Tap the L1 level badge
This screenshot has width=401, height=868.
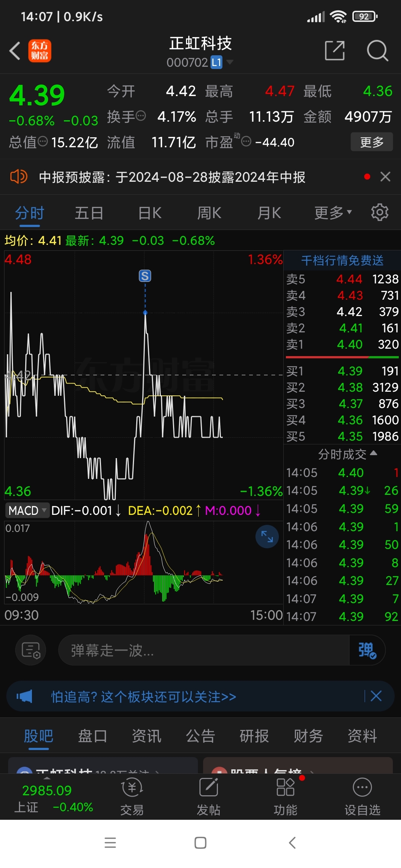pyautogui.click(x=216, y=62)
